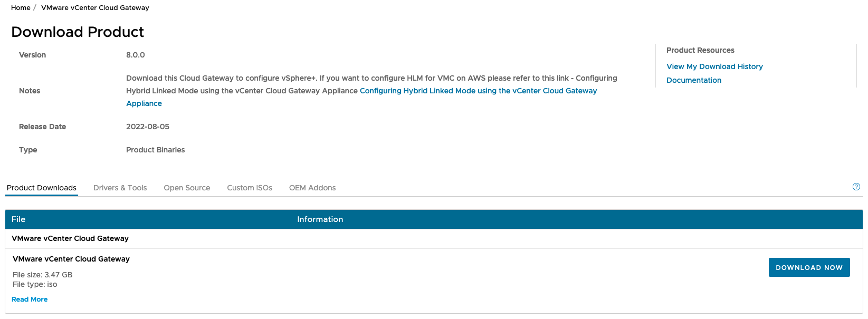This screenshot has width=868, height=319.
Task: Open the Documentation link
Action: click(x=694, y=80)
